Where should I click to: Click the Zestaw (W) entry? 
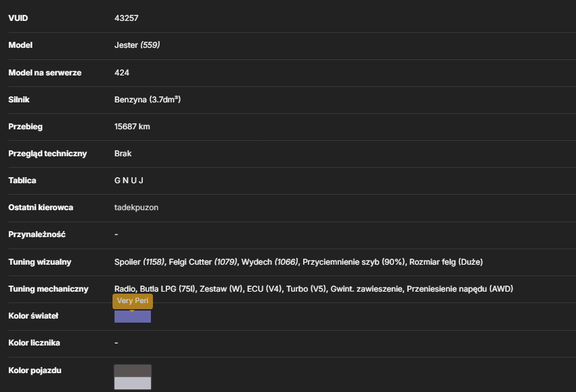point(221,289)
